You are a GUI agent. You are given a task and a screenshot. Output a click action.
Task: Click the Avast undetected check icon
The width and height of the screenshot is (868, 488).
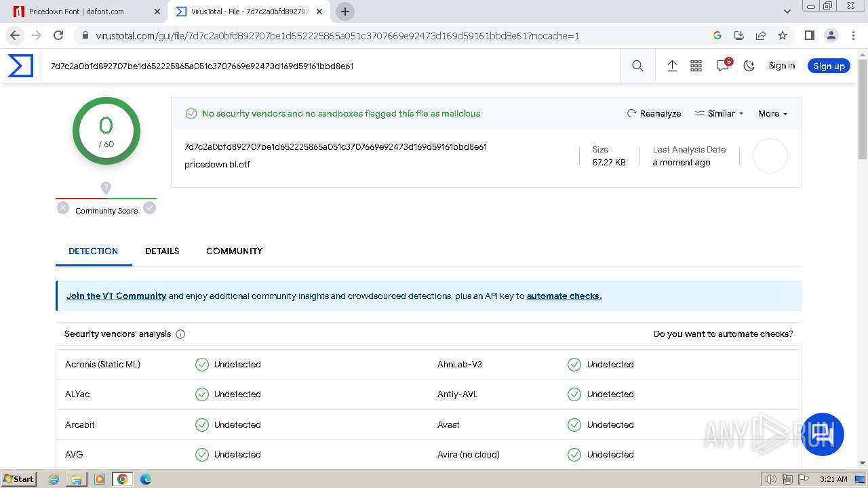(x=574, y=425)
